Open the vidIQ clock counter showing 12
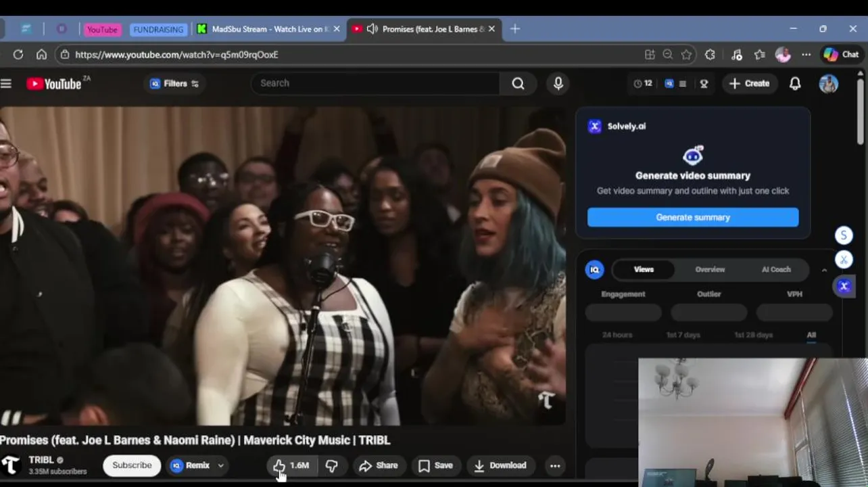This screenshot has height=487, width=868. pos(643,83)
